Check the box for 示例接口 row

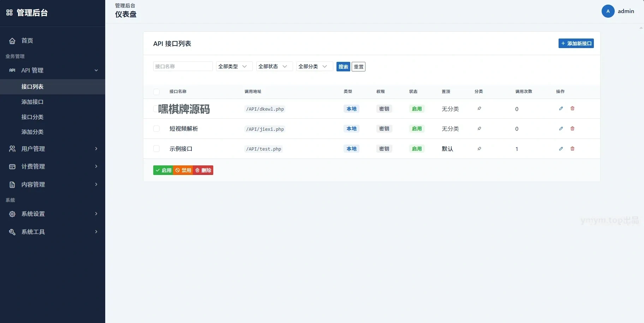156,149
